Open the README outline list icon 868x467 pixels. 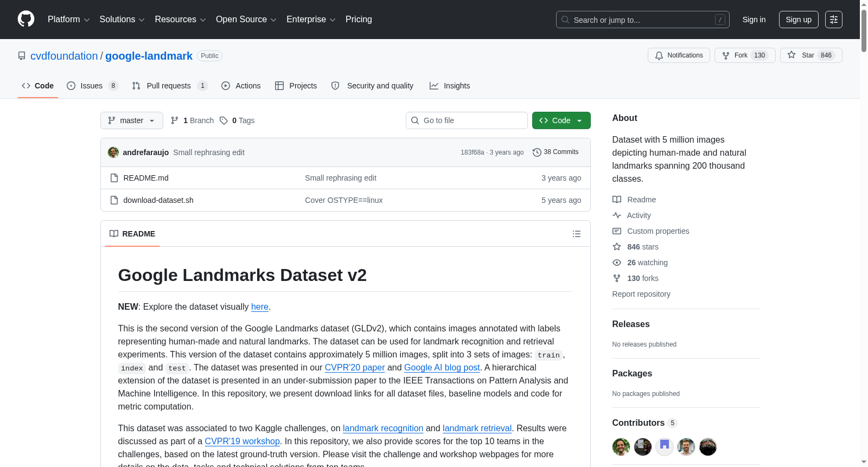coord(577,234)
